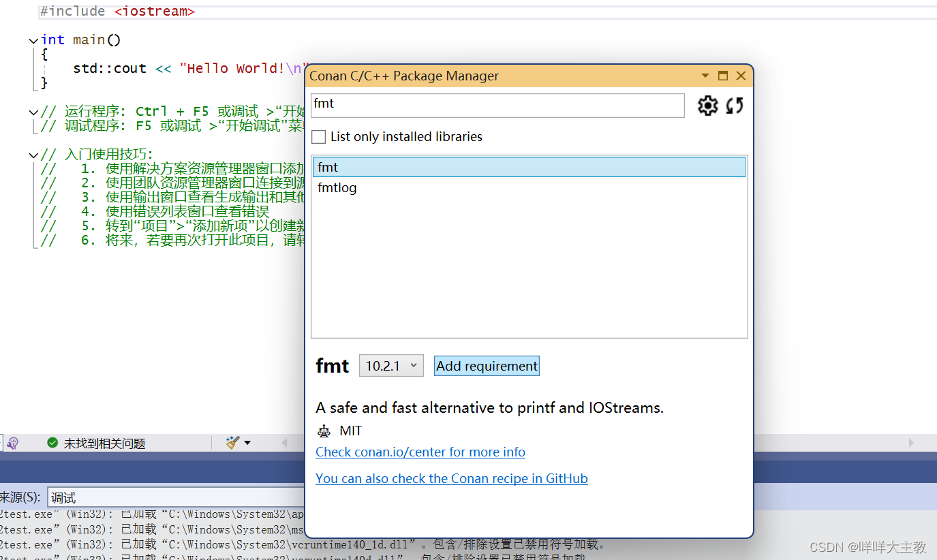Click the fmt search input field

tap(497, 105)
